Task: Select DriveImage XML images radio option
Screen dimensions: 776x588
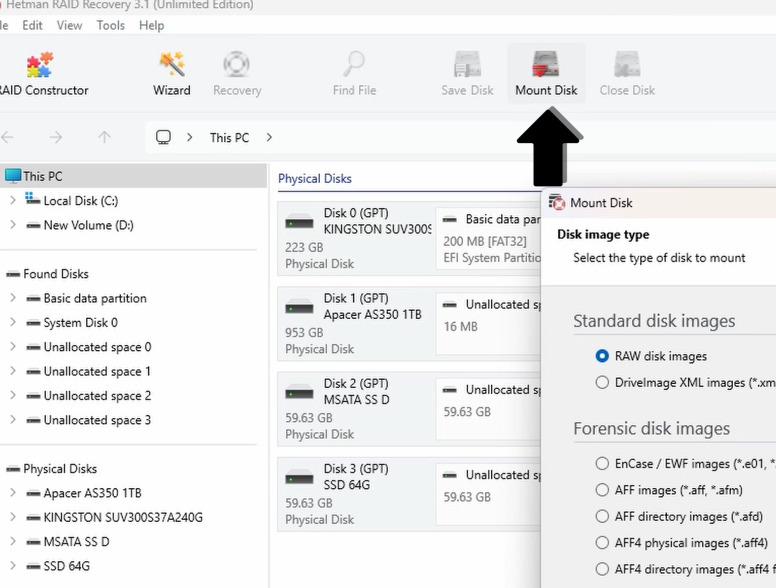Action: pyautogui.click(x=602, y=382)
